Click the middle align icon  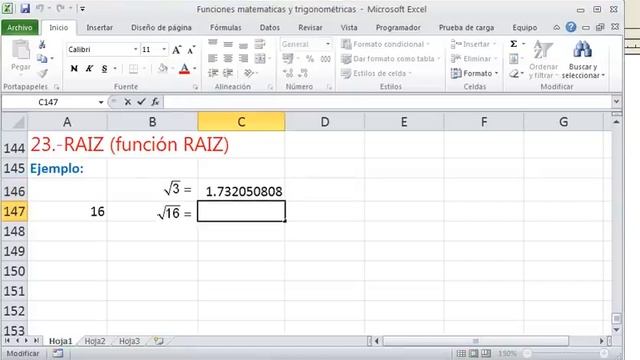tap(228, 44)
